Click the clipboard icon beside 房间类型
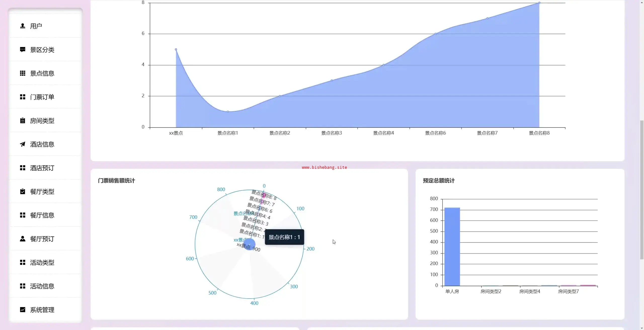The image size is (644, 330). coord(23,120)
